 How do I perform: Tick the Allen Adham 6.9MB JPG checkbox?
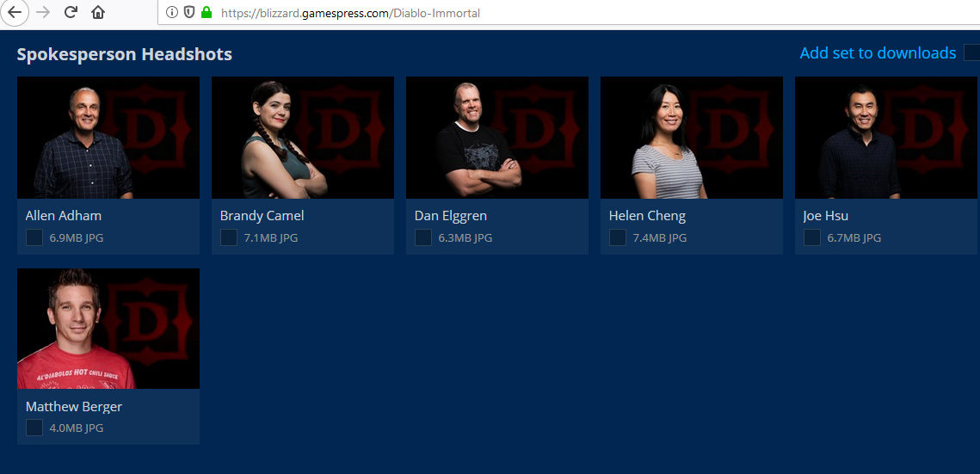(34, 237)
